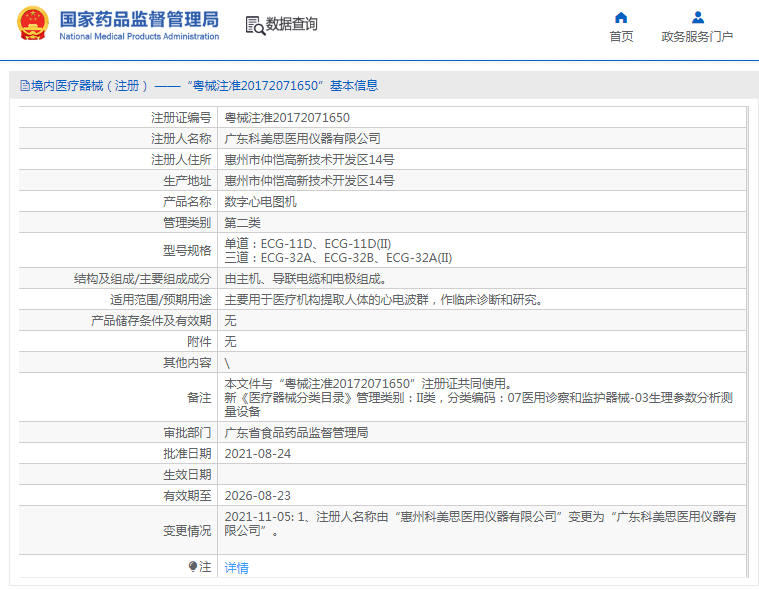Click the 备注 row label

pos(199,398)
